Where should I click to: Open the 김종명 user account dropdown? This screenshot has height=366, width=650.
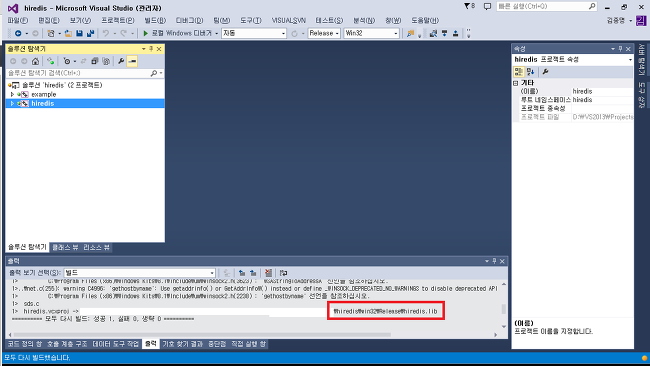click(620, 20)
